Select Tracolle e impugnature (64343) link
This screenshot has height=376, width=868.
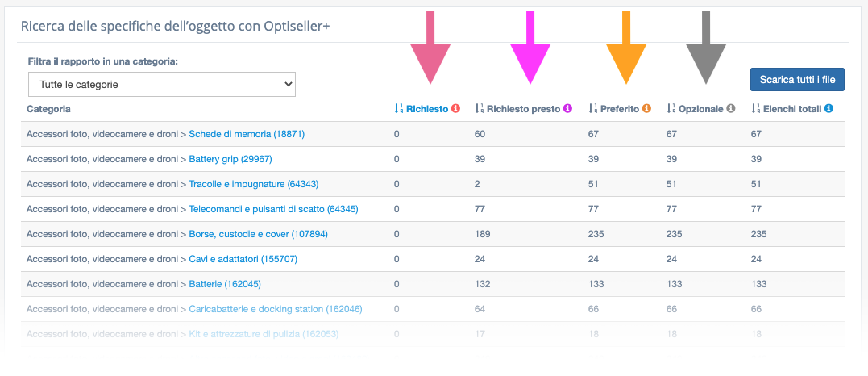click(254, 184)
